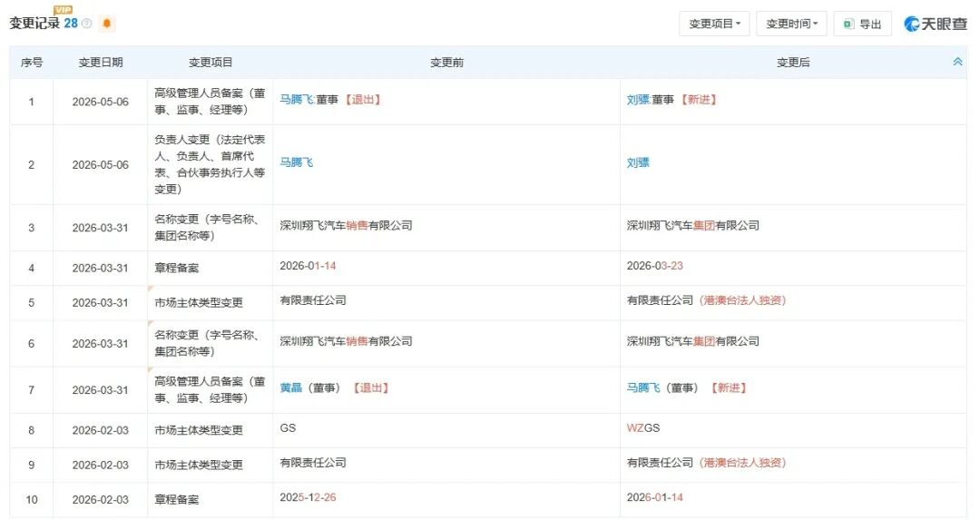Click the 变更前 column header
The height and width of the screenshot is (520, 980).
(x=446, y=63)
